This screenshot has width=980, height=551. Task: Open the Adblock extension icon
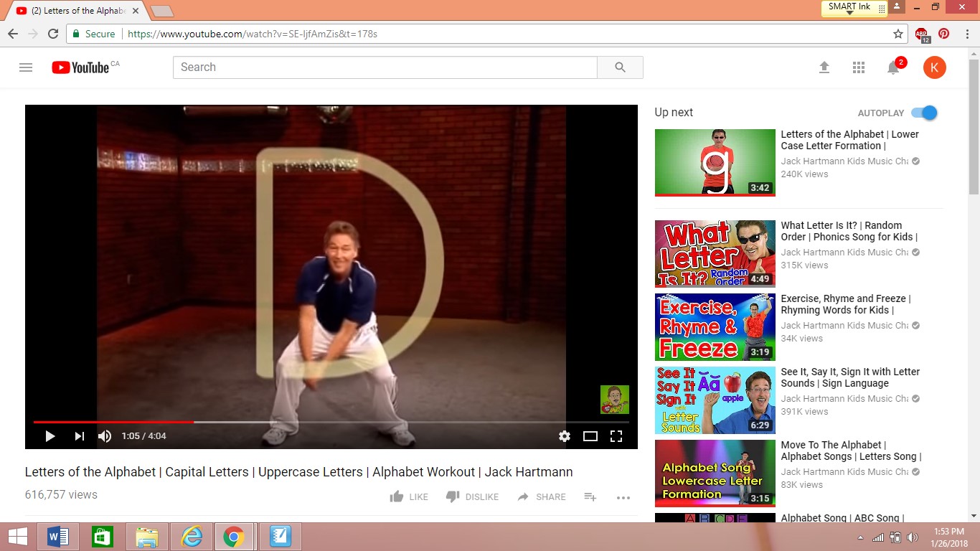pos(922,34)
